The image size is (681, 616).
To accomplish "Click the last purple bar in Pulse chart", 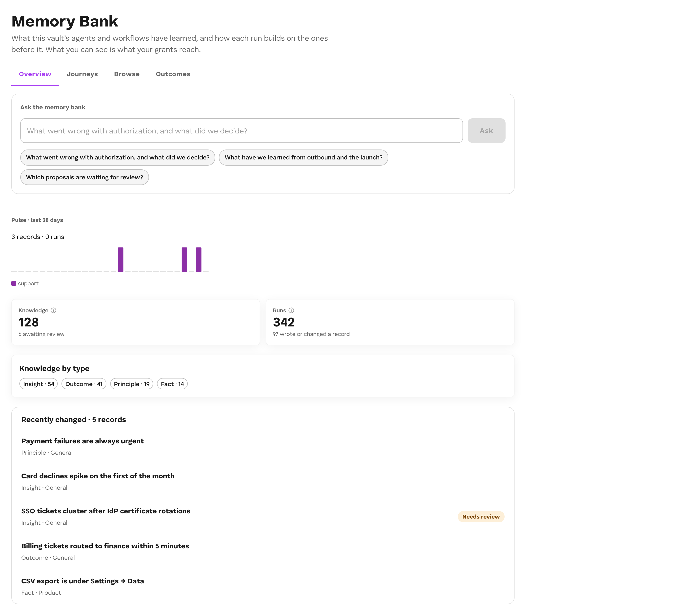I will [x=199, y=260].
